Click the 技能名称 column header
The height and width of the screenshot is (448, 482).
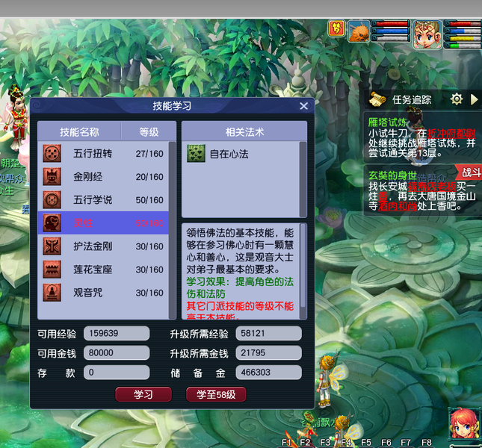click(79, 132)
